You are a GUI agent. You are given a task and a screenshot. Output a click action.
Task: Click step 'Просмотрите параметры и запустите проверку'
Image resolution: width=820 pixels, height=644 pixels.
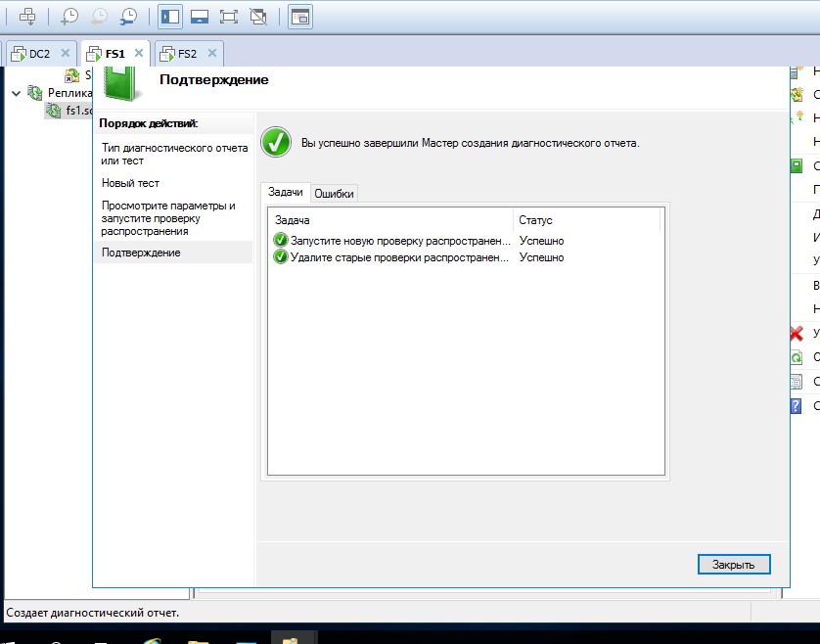168,218
